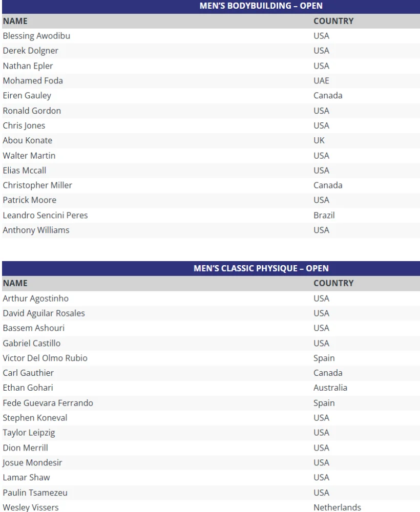Screen dimensions: 420x512
Task: Click the UK country entry
Action: (319, 140)
